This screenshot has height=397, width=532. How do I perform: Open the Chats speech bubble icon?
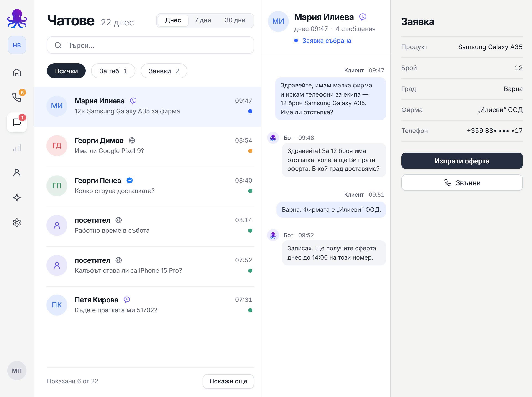(17, 122)
